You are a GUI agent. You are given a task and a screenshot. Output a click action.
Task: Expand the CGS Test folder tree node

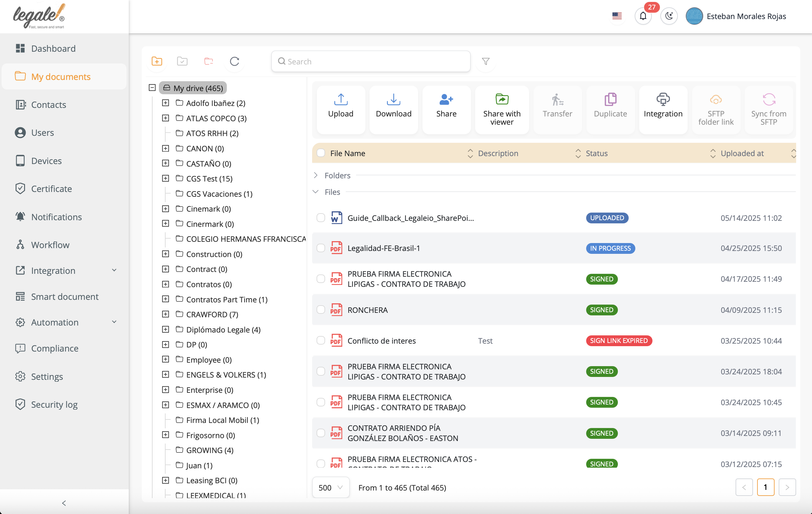click(166, 178)
